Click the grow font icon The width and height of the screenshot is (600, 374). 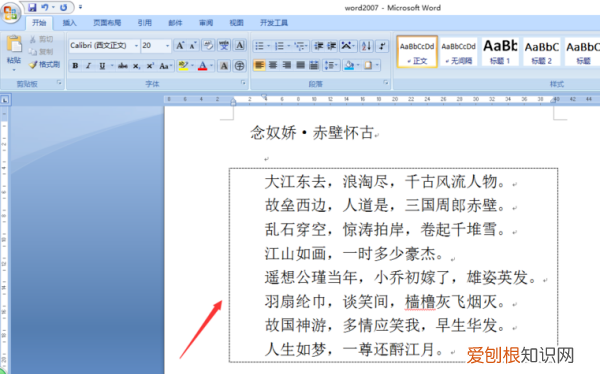pos(179,46)
